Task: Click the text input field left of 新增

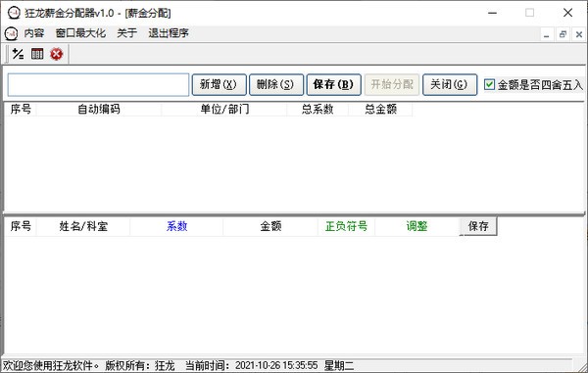Action: click(x=98, y=84)
